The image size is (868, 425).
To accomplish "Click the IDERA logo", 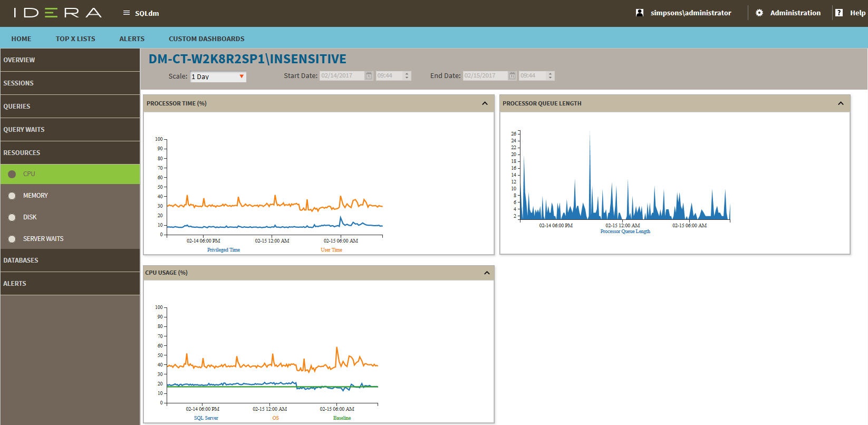I will [57, 13].
